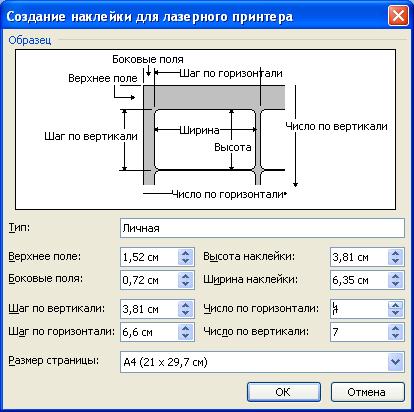Increase Шаг по горизонтали spinner value
The height and width of the screenshot is (412, 414).
pos(186,328)
